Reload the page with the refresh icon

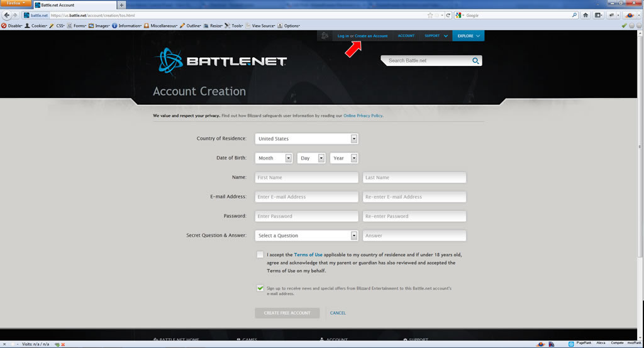point(448,15)
